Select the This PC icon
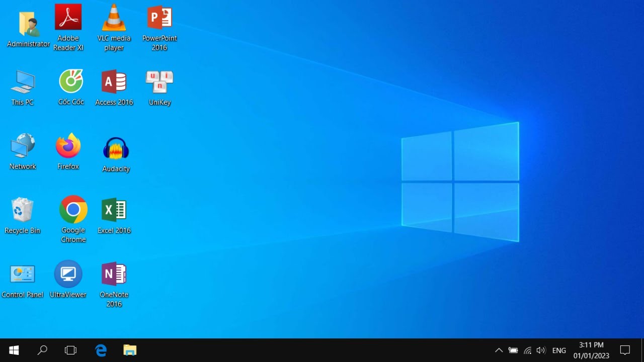Viewport: 644px width, 362px height. 23,82
